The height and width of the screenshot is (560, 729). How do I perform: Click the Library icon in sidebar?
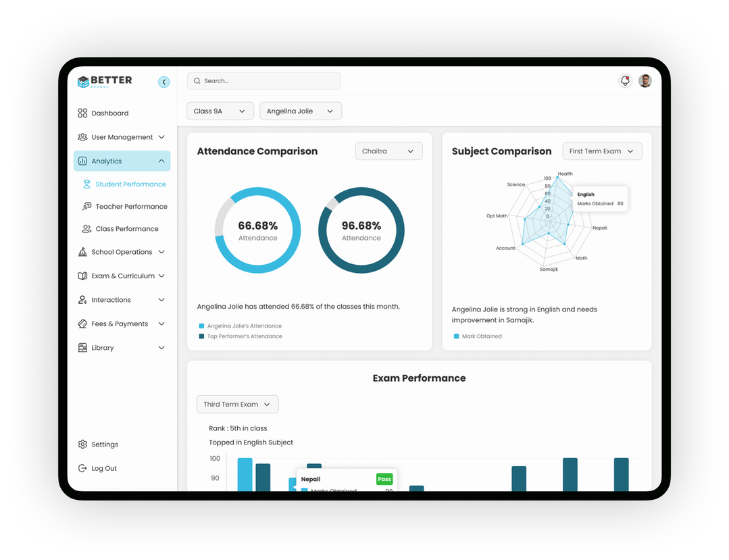(82, 348)
